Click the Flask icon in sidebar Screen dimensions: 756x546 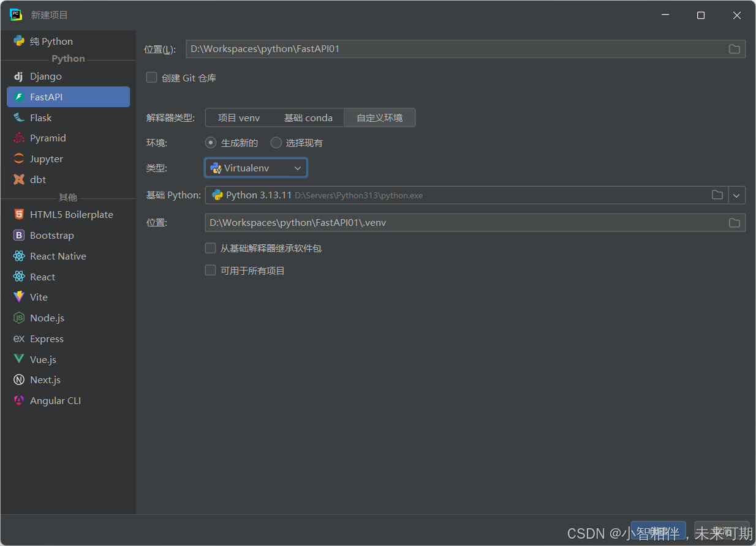[19, 118]
